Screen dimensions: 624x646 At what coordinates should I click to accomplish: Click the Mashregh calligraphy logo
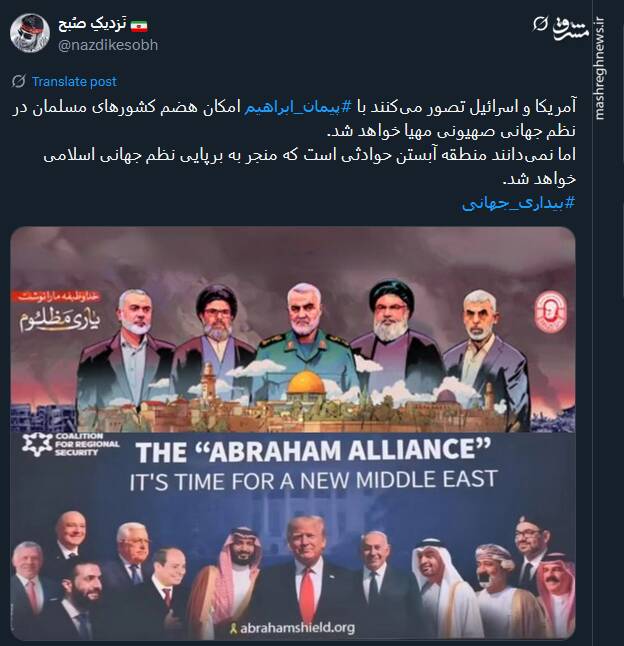pos(571,28)
